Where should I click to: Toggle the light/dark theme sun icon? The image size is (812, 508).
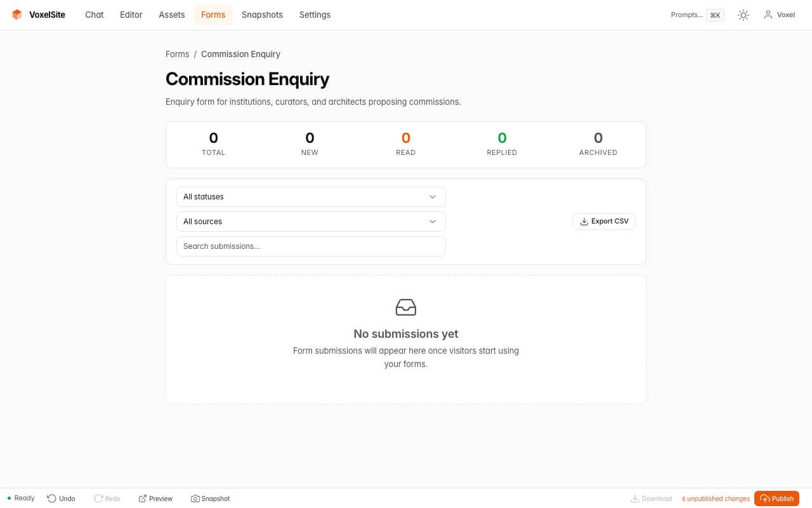click(743, 15)
